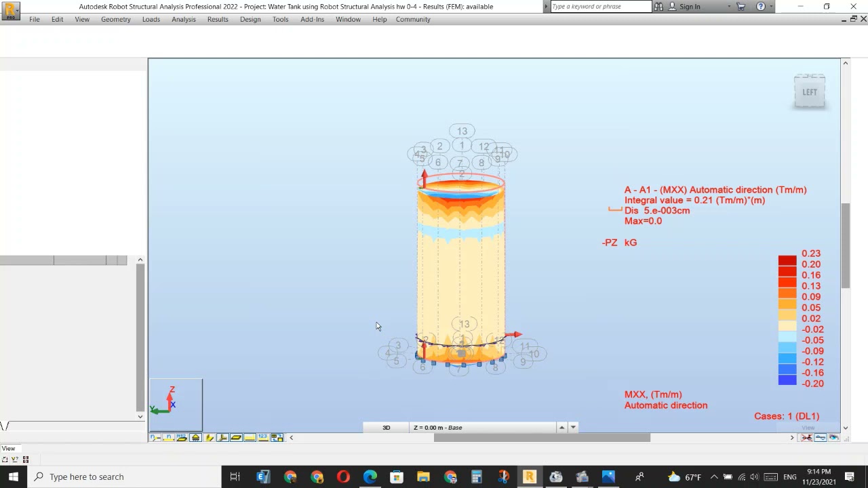868x488 pixels.
Task: Toggle bar numbers display icon
Action: 168,438
